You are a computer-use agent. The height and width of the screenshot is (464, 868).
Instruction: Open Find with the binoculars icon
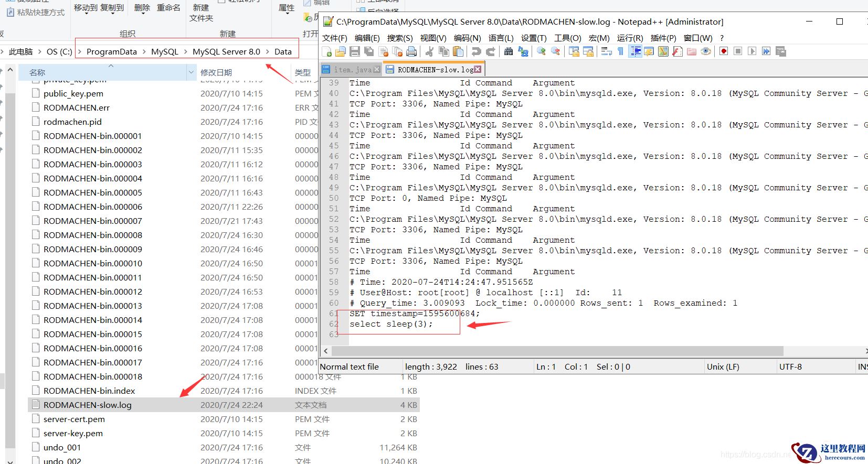click(508, 51)
